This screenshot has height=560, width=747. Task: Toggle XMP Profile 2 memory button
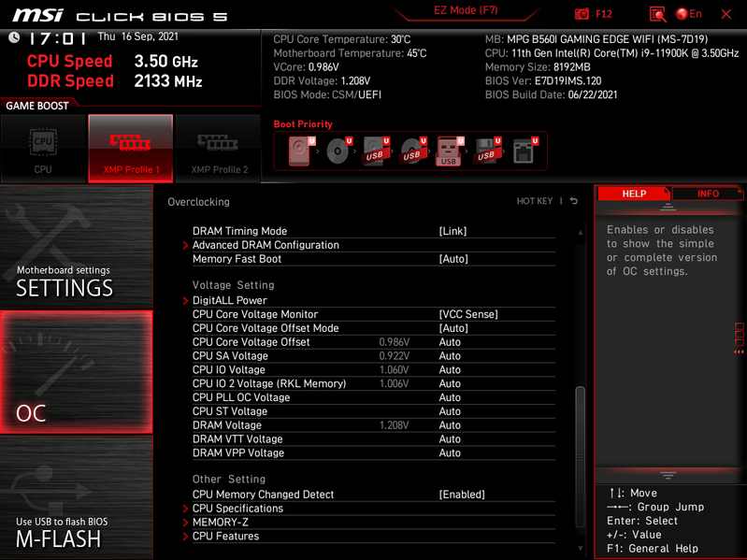pyautogui.click(x=219, y=149)
